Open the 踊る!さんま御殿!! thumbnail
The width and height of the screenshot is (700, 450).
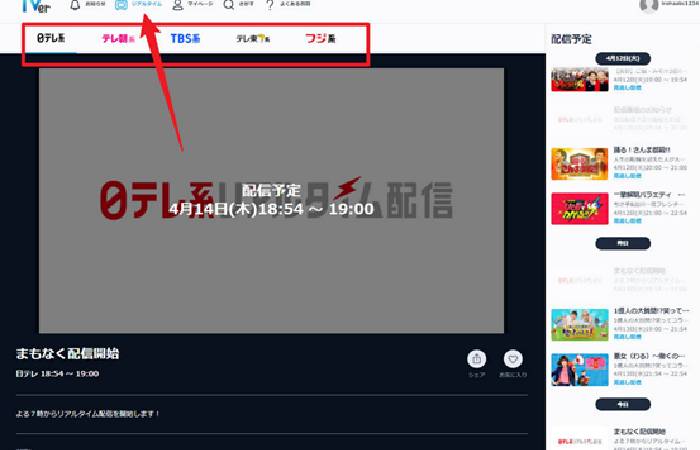point(580,164)
